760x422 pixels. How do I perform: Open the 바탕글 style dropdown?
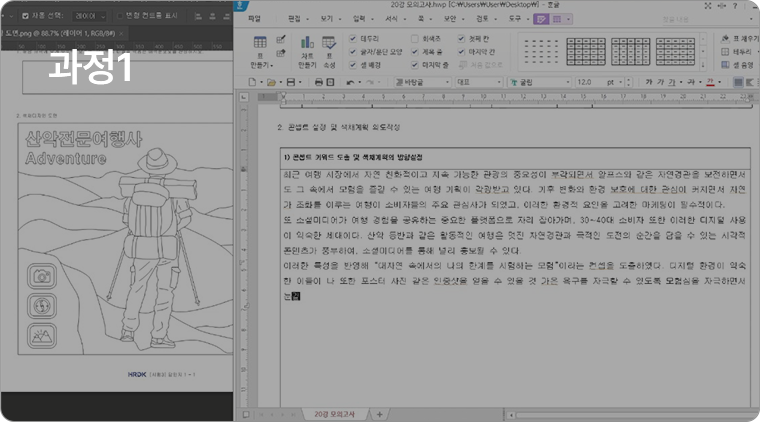[422, 81]
